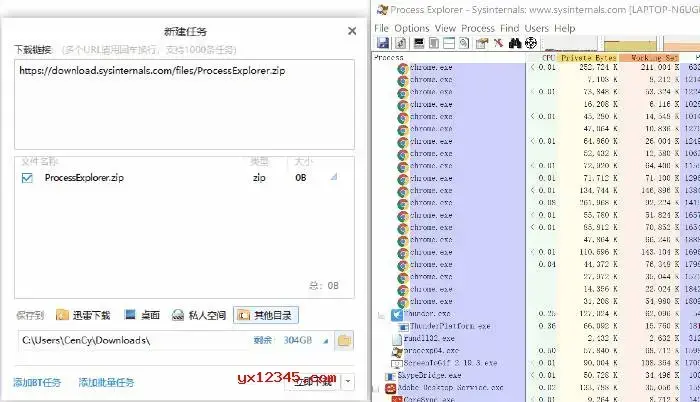The height and width of the screenshot is (402, 700).
Task: Toggle the Show Lower Pane toolbar icon
Action: click(449, 43)
